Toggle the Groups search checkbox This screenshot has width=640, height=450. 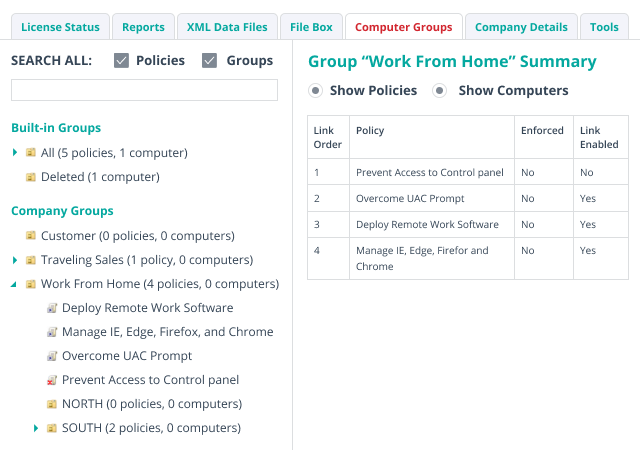[x=209, y=61]
